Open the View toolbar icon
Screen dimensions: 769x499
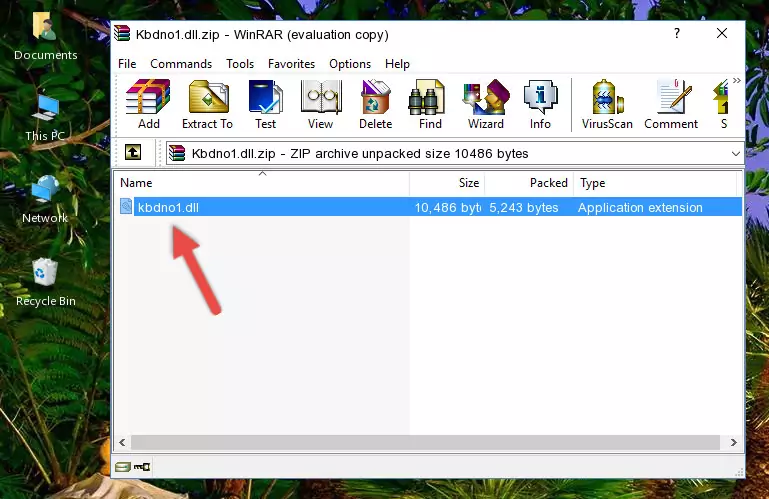click(321, 105)
